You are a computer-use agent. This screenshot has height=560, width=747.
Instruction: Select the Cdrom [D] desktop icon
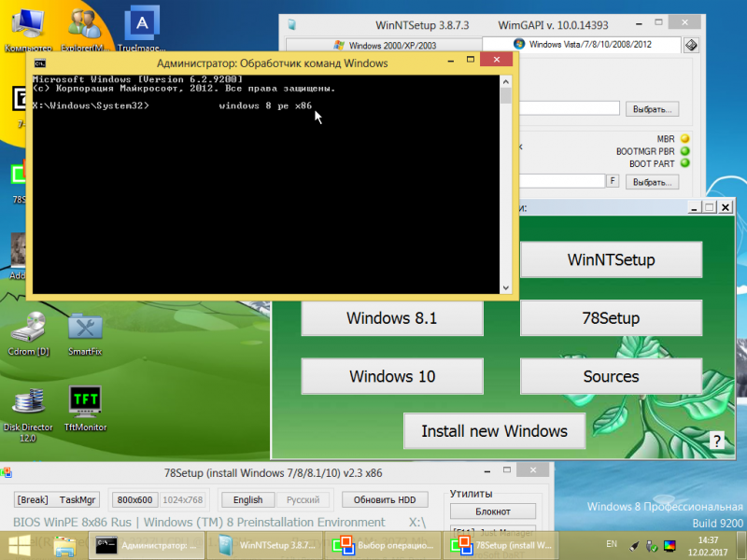(29, 333)
